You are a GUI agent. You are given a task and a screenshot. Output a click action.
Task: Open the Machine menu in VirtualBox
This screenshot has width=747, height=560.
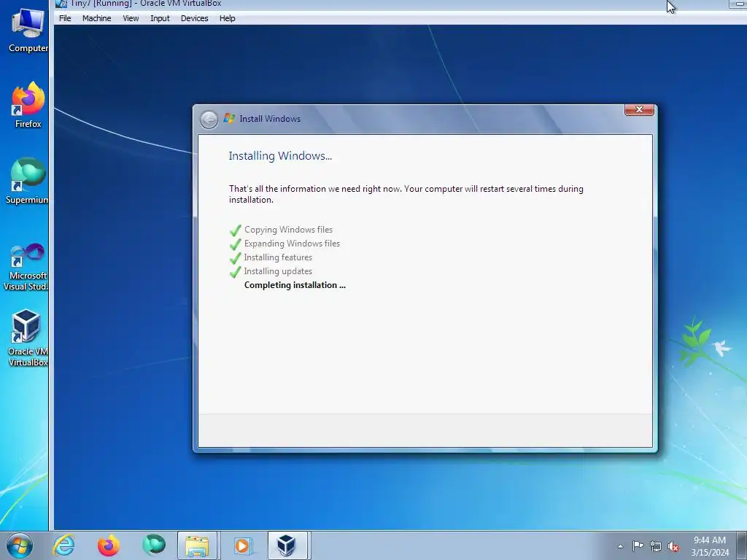point(96,18)
